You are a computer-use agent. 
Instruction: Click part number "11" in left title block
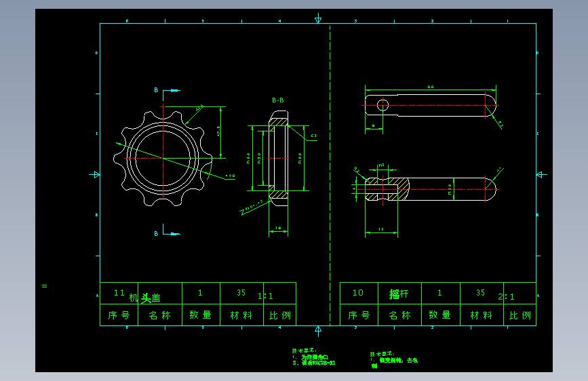point(119,293)
